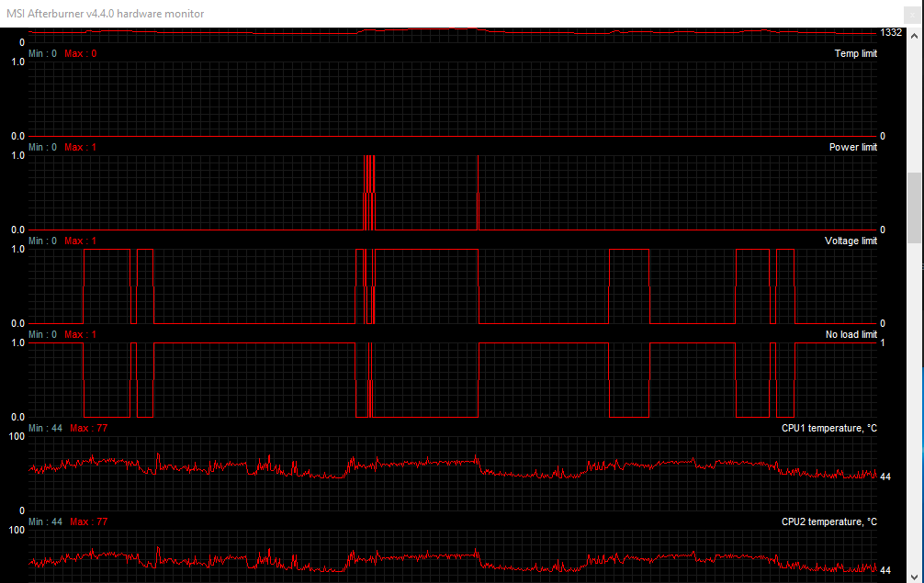Click Max : 1 of Voltage limit
The image size is (924, 583).
81,241
